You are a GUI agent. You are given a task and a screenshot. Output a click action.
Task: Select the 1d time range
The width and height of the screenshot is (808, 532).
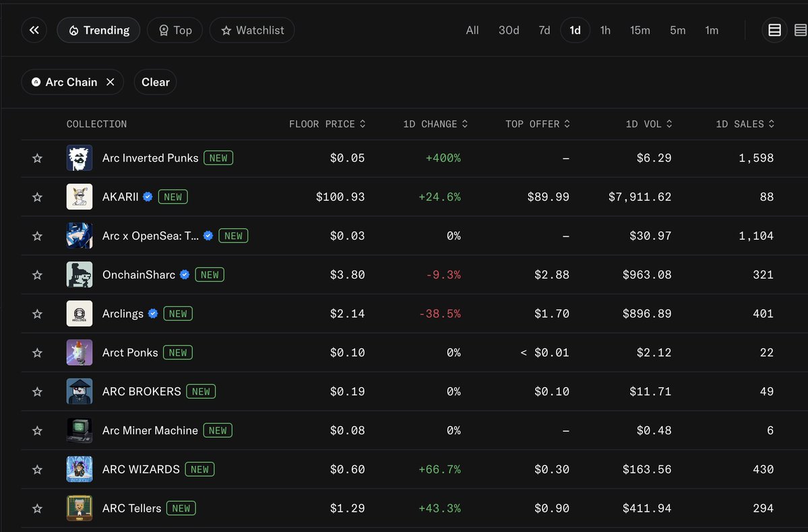[575, 30]
